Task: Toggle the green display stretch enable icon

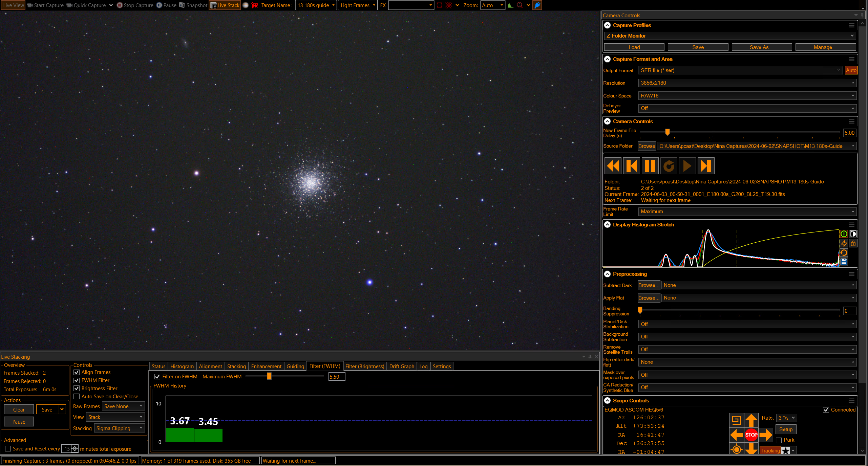Action: tap(844, 234)
